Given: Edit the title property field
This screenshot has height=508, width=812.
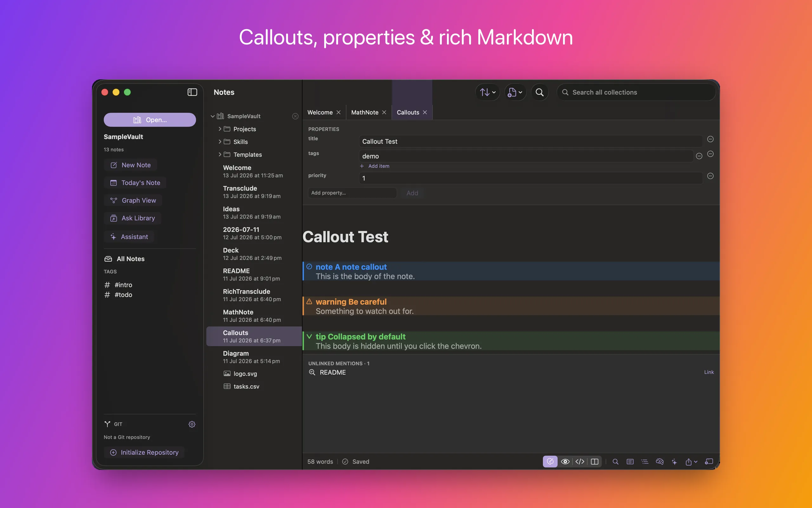Looking at the screenshot, I should 530,142.
